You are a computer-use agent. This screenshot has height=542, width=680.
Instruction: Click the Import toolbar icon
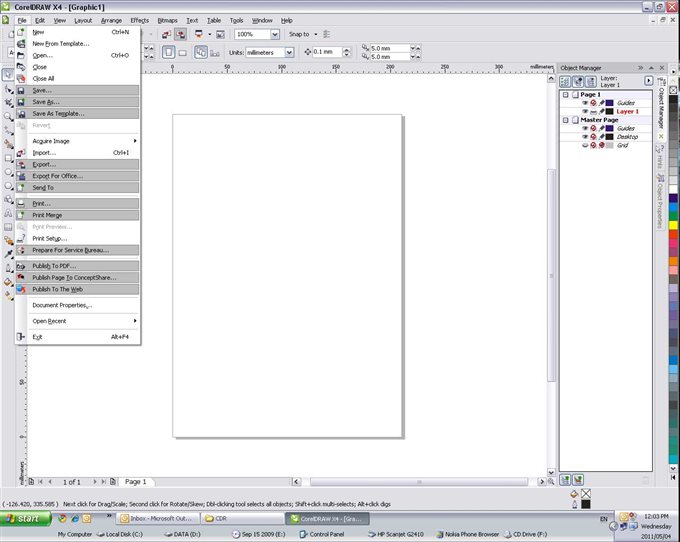pos(167,34)
